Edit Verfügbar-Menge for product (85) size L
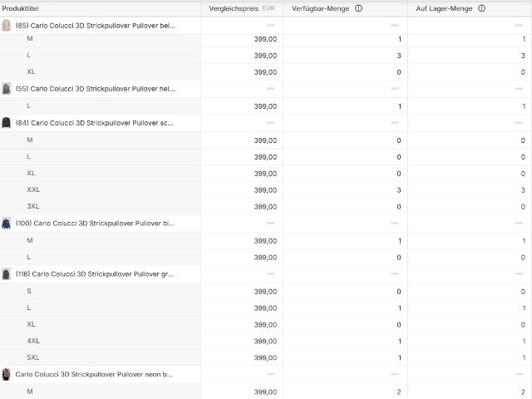532x399 pixels. click(345, 56)
